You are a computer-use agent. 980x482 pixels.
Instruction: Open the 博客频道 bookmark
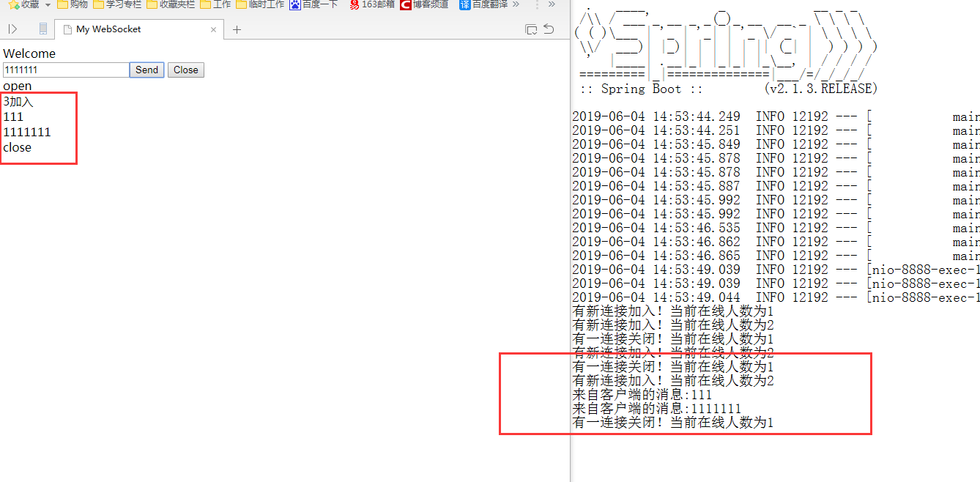(424, 4)
